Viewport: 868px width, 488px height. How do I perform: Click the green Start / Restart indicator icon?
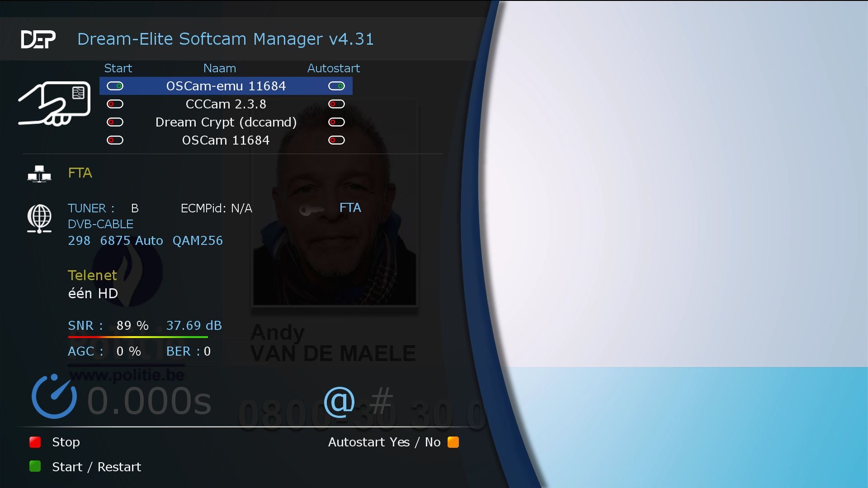pyautogui.click(x=35, y=467)
